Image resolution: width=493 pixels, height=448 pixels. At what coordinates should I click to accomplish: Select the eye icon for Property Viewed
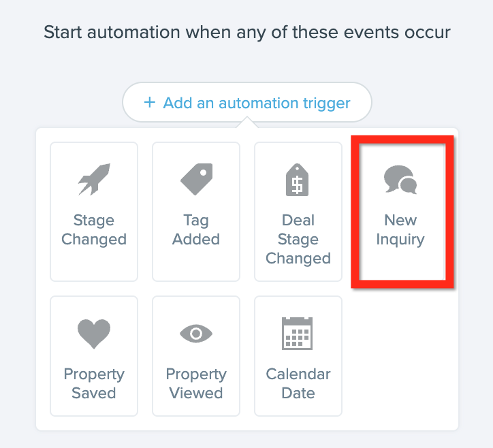(196, 334)
